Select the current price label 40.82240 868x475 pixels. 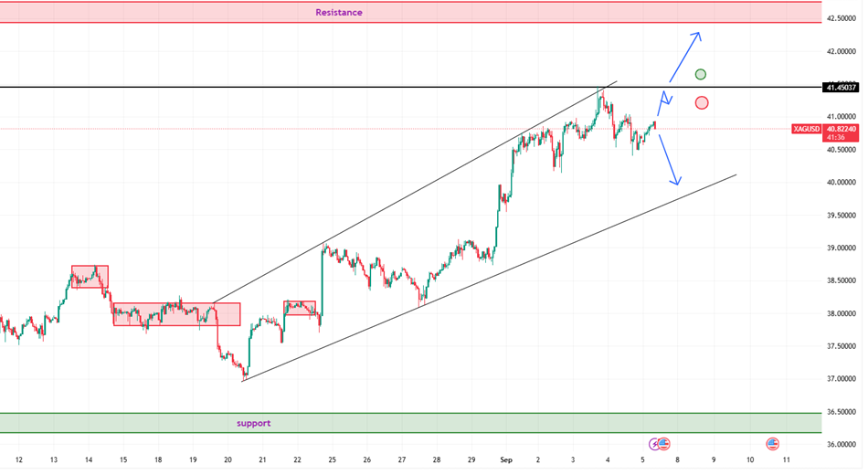tap(842, 129)
